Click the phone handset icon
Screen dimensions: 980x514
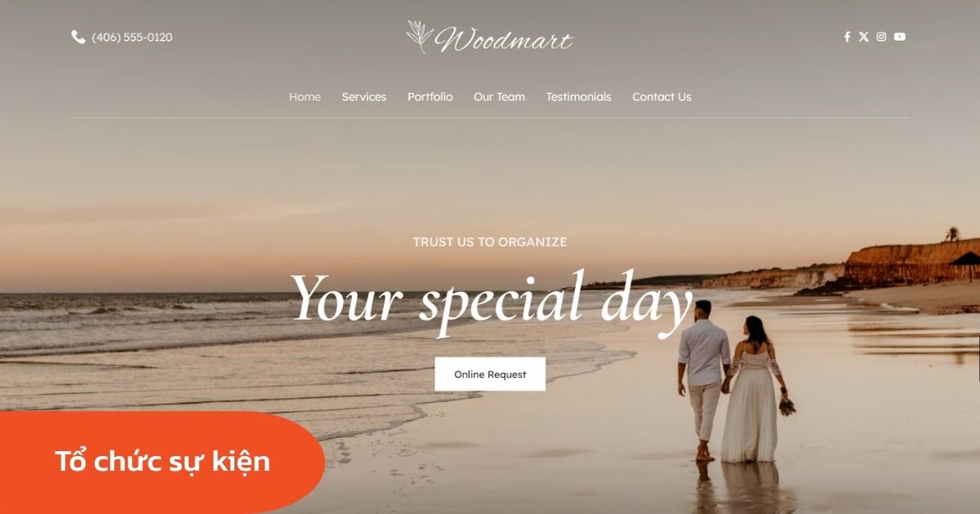[x=78, y=37]
